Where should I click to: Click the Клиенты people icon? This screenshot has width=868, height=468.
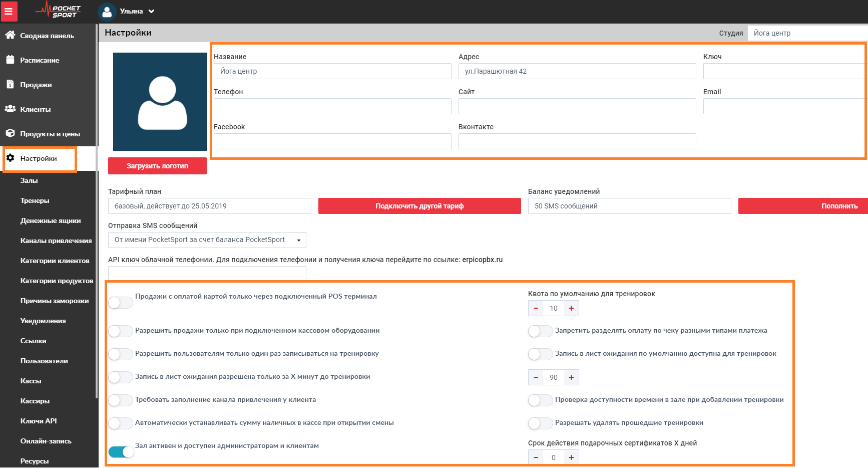coord(10,109)
